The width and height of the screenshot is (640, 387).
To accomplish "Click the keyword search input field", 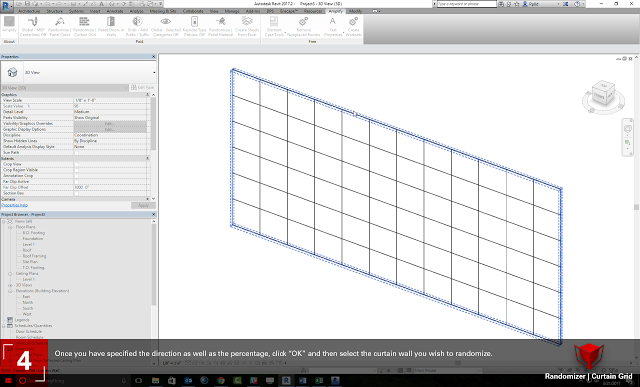I will coord(467,4).
